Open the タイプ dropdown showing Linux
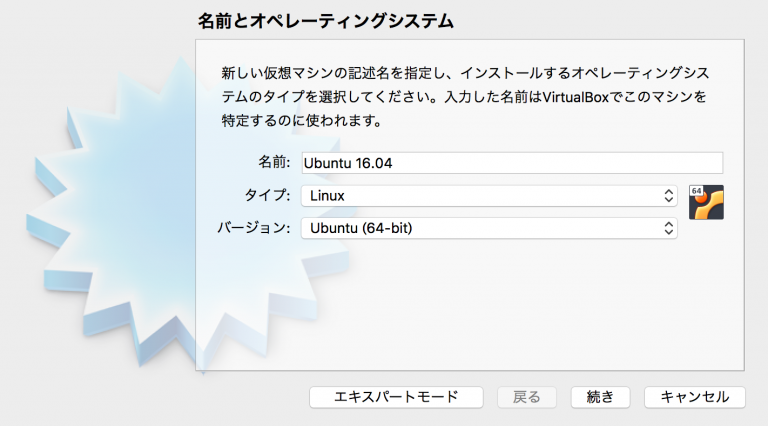The image size is (768, 426). coord(489,196)
